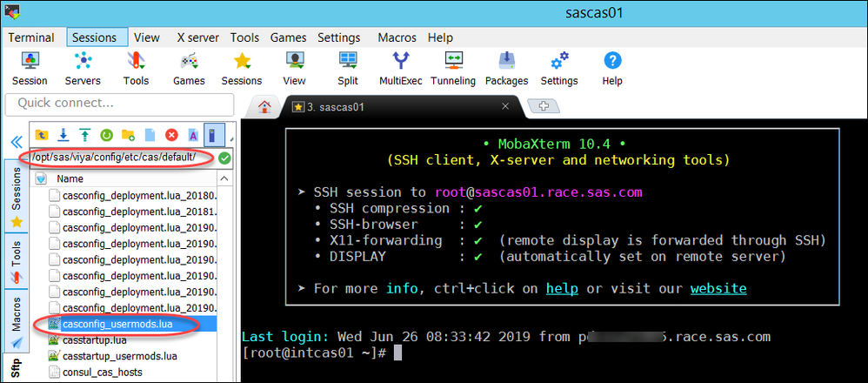The image size is (868, 383).
Task: Open the Terminal menu
Action: pos(31,37)
